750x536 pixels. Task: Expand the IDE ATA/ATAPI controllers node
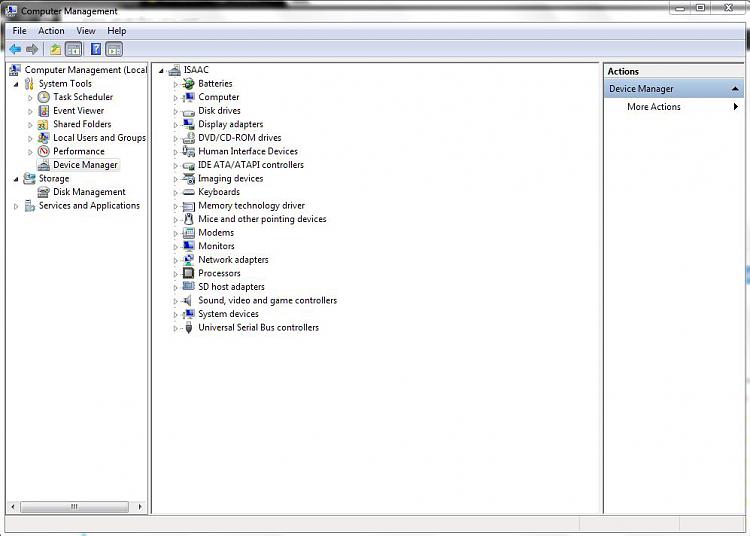tap(175, 166)
